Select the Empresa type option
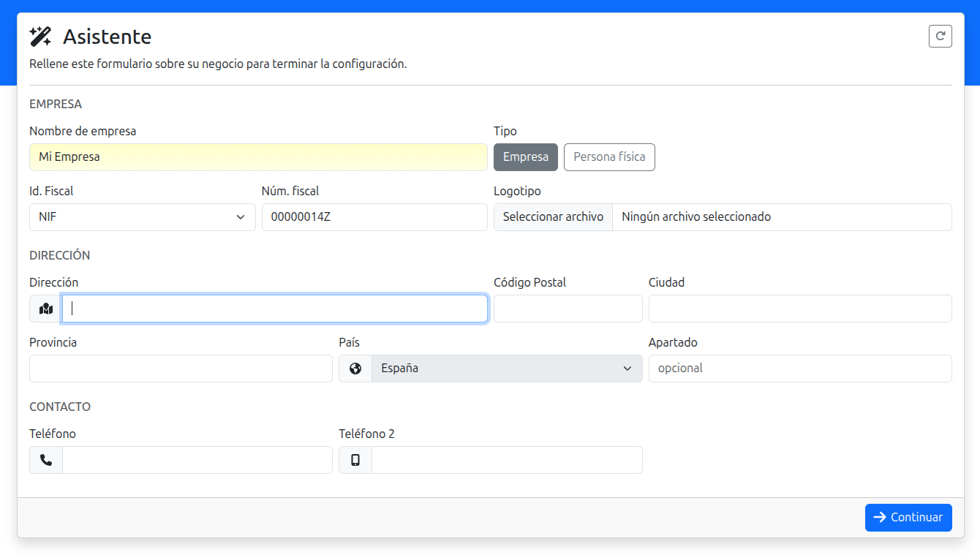Image resolution: width=980 pixels, height=555 pixels. coord(525,157)
